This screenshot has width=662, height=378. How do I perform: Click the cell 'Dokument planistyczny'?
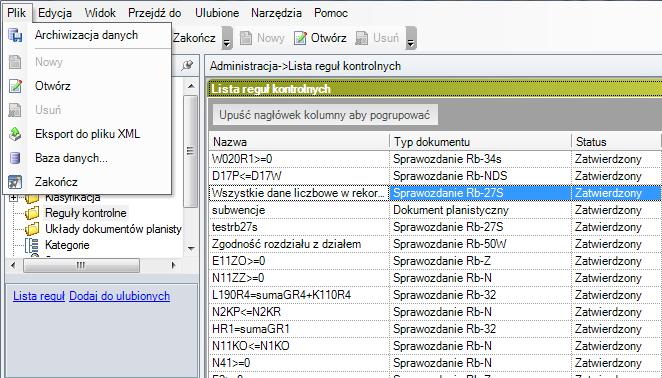480,210
